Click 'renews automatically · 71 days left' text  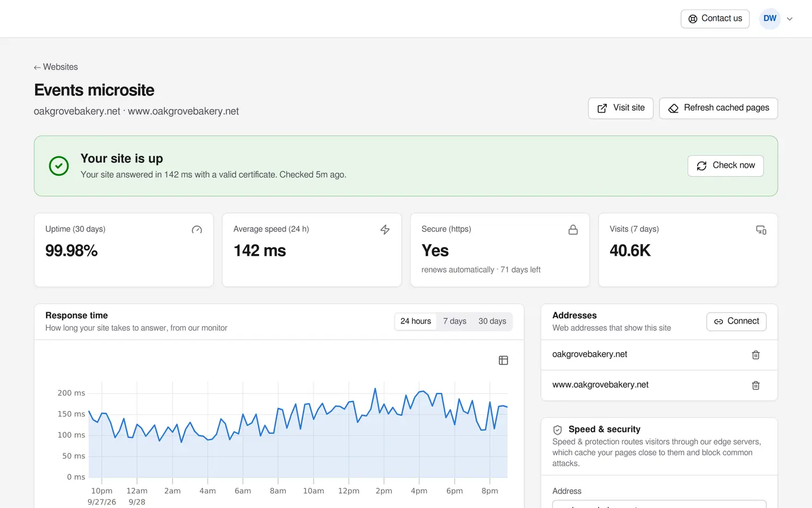pyautogui.click(x=481, y=270)
